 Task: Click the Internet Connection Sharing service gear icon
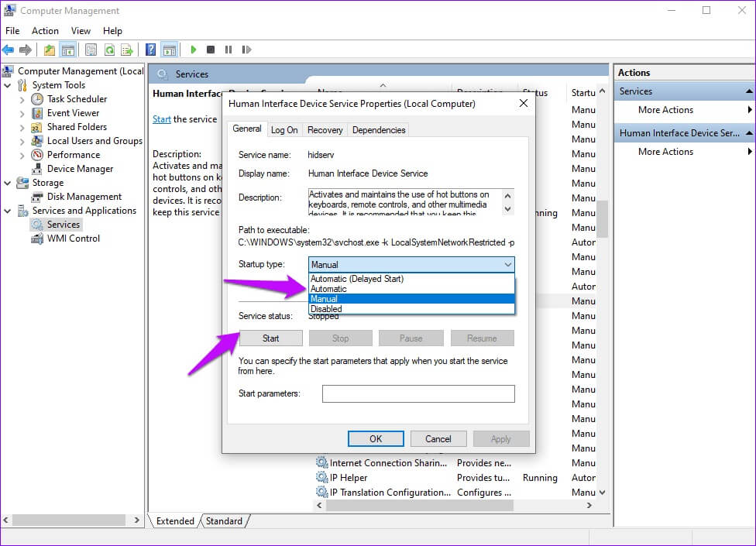[321, 462]
